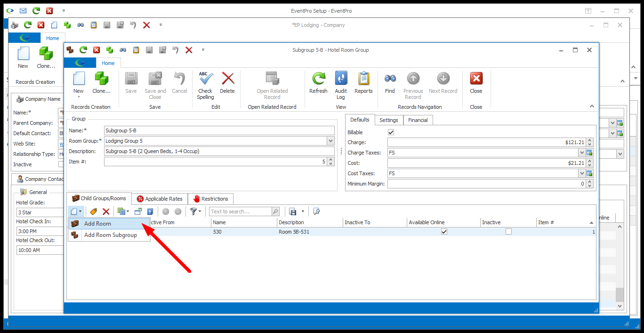The width and height of the screenshot is (644, 333).
Task: Open quick access customize dropdown in Subgroup 5-B
Action: (x=203, y=49)
